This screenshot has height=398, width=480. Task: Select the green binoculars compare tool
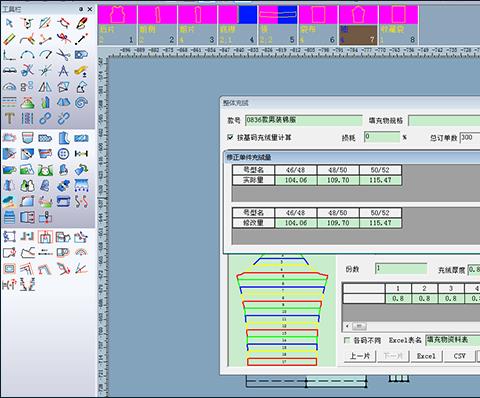coord(27,186)
